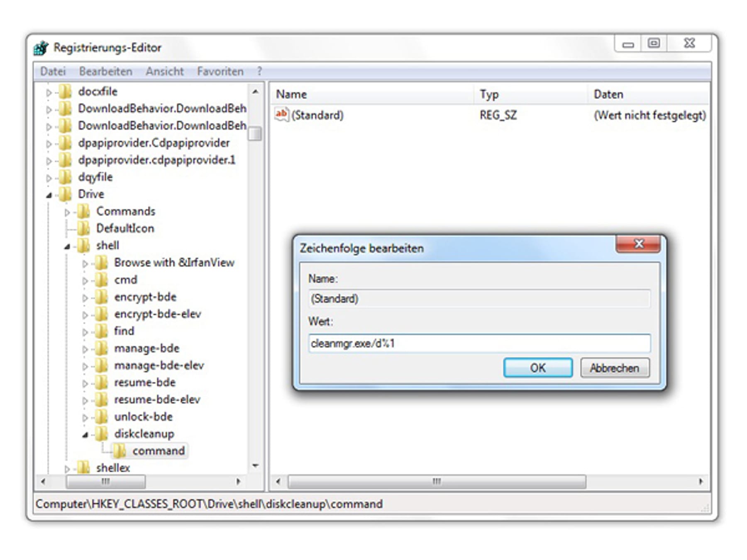Select the Drive folder icon
Screen dimensions: 747x560
pos(65,194)
